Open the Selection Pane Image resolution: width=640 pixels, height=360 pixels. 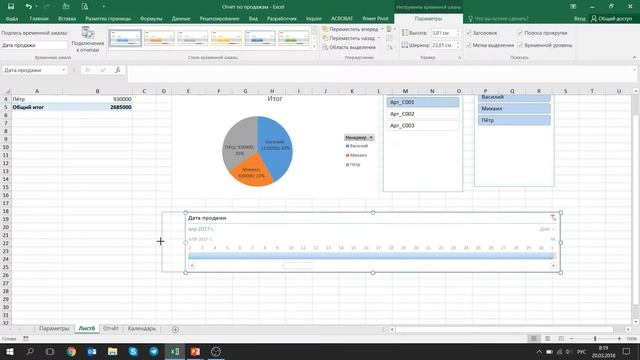pos(349,47)
